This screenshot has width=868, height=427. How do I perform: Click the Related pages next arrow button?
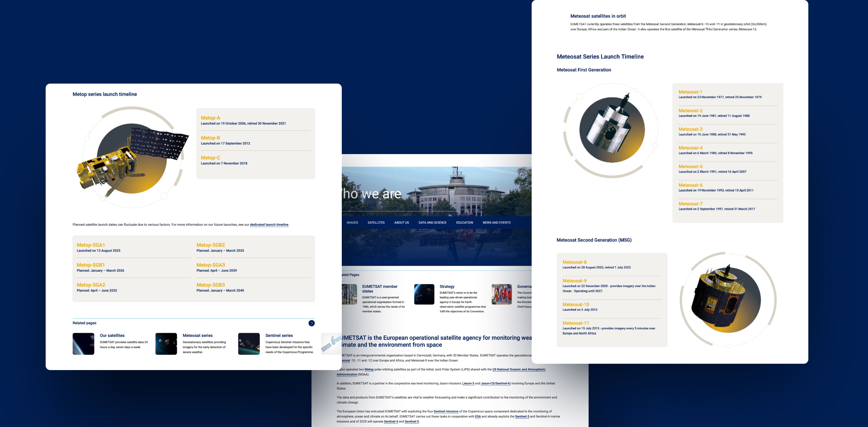[x=311, y=323]
